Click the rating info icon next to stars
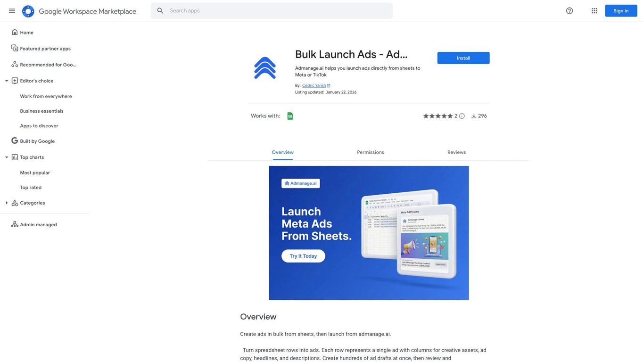Image resolution: width=644 pixels, height=362 pixels. [x=462, y=116]
